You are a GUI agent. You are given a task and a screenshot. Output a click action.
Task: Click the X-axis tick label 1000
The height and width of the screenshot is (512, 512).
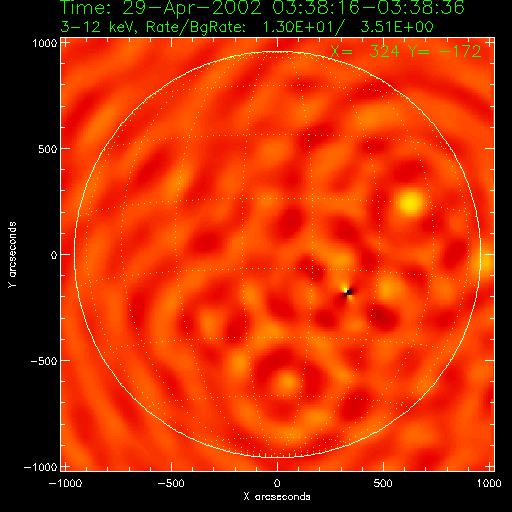[x=489, y=483]
